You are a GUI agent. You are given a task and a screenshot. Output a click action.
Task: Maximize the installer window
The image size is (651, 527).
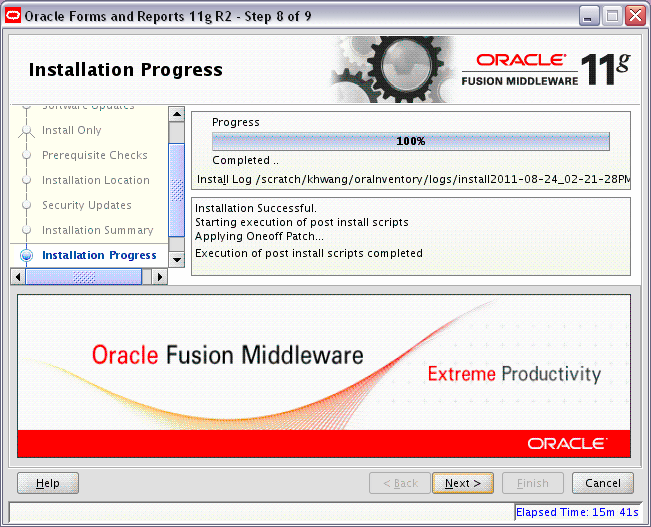[x=612, y=16]
